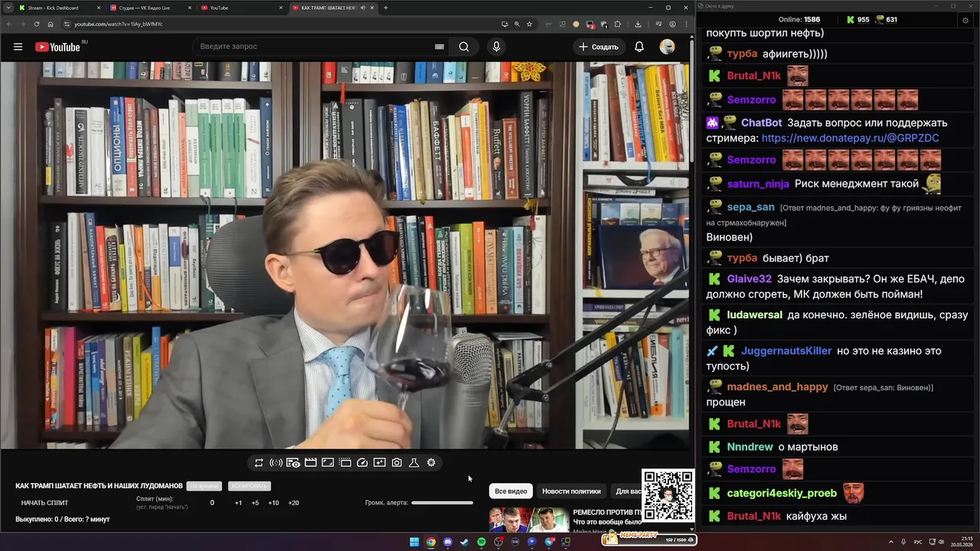
Task: Click the YouTube logo to go home
Action: coord(57,47)
